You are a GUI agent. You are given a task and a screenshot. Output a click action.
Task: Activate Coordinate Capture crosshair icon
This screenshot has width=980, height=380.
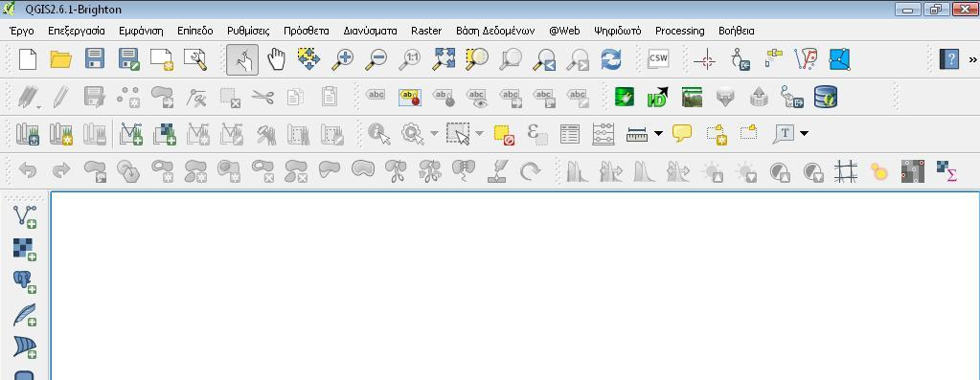tap(708, 60)
